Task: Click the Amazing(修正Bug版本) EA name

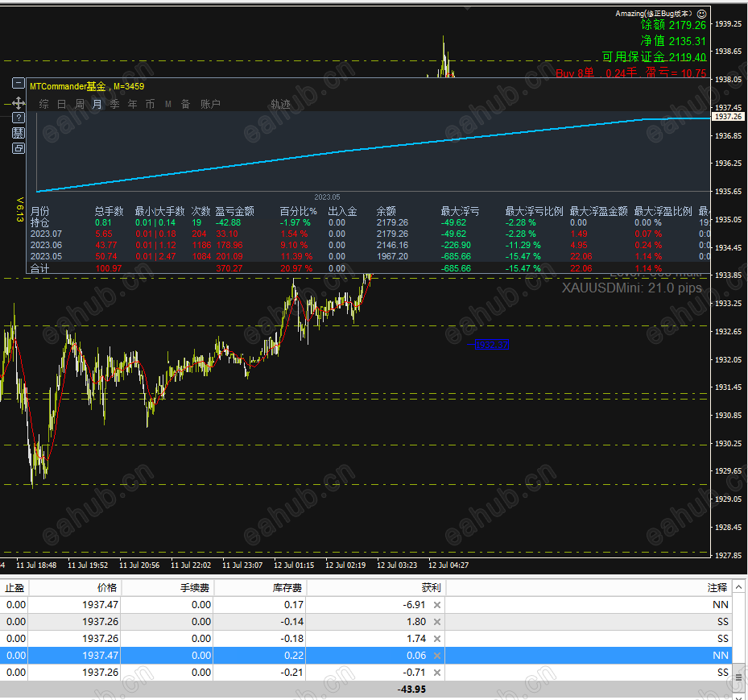Action: pyautogui.click(x=654, y=14)
